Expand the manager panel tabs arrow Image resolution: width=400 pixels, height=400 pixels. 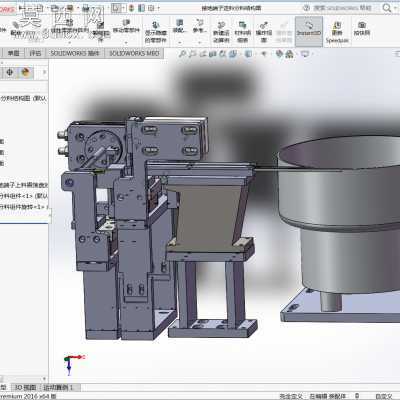pos(44,72)
